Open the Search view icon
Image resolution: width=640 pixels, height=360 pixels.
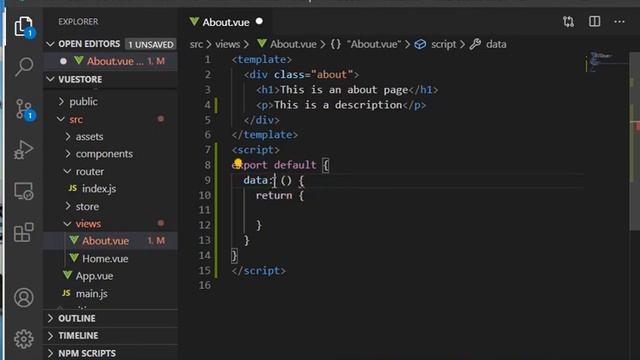tap(24, 67)
